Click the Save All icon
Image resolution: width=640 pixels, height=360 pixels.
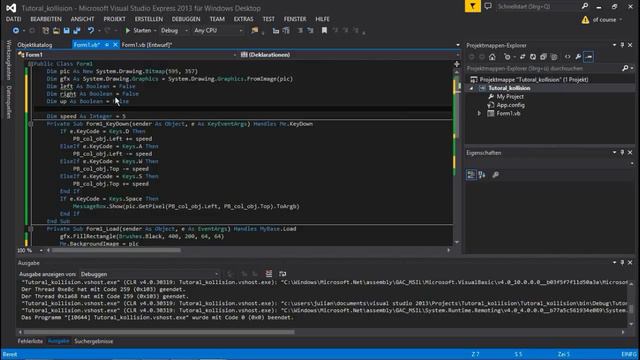[x=77, y=31]
